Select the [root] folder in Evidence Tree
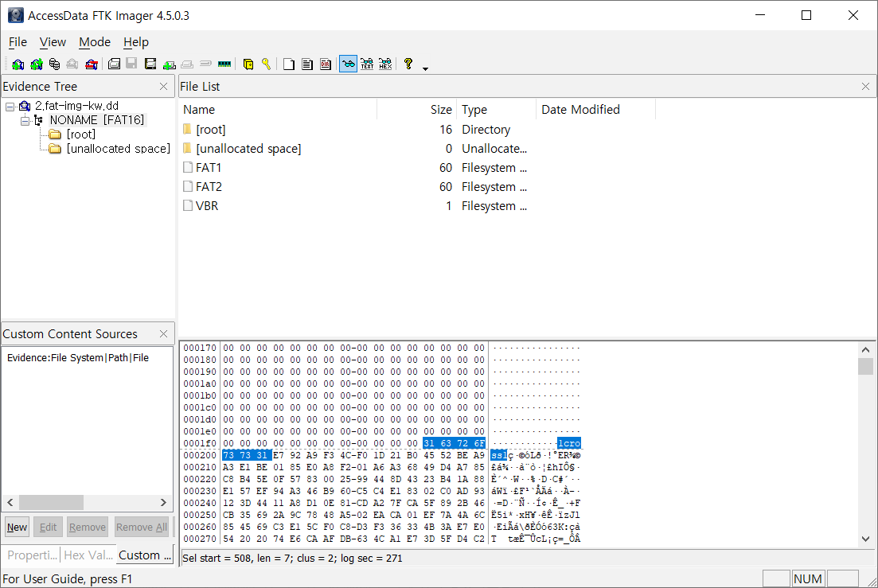Viewport: 878px width, 588px height. 81,134
